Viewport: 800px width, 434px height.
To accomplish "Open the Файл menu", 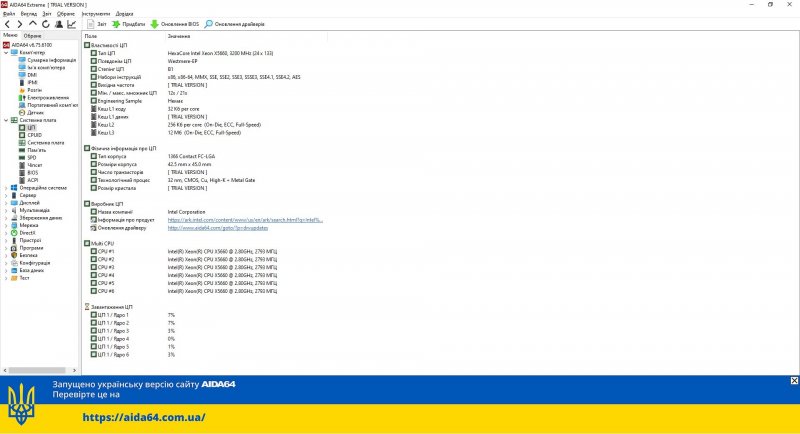I will click(x=9, y=13).
